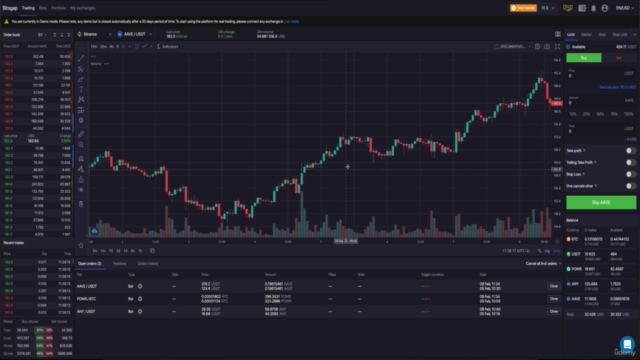
Task: Open the language and currency dropdown
Action: coord(624,8)
